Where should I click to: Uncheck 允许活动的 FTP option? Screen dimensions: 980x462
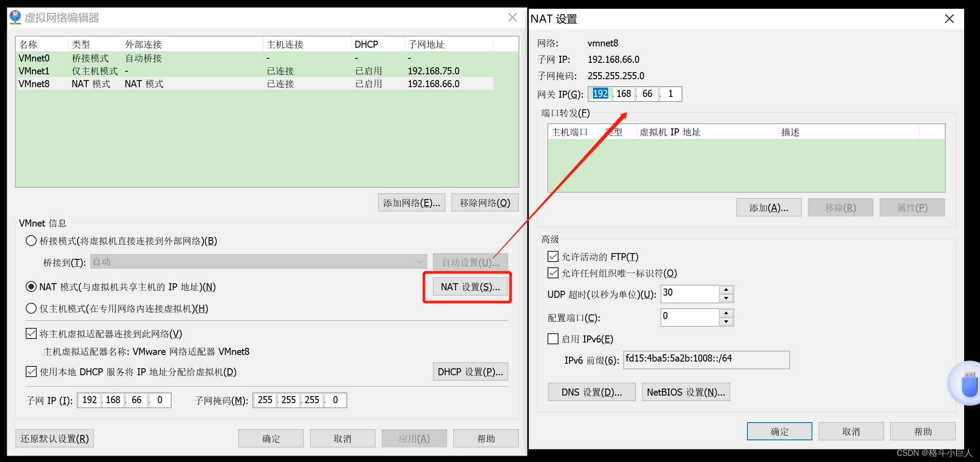[553, 256]
